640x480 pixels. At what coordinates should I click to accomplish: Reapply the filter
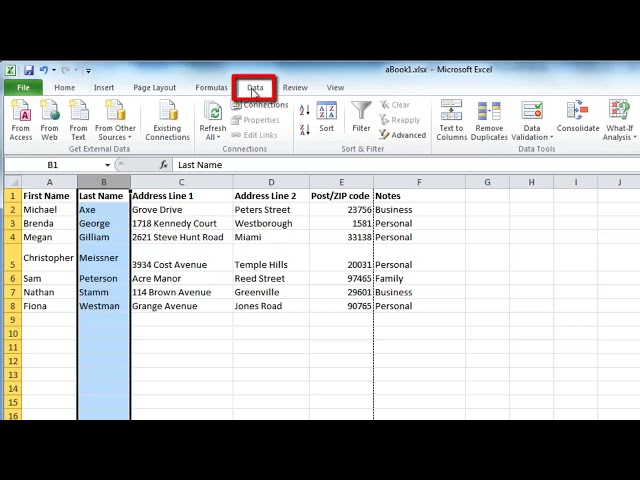(x=400, y=120)
